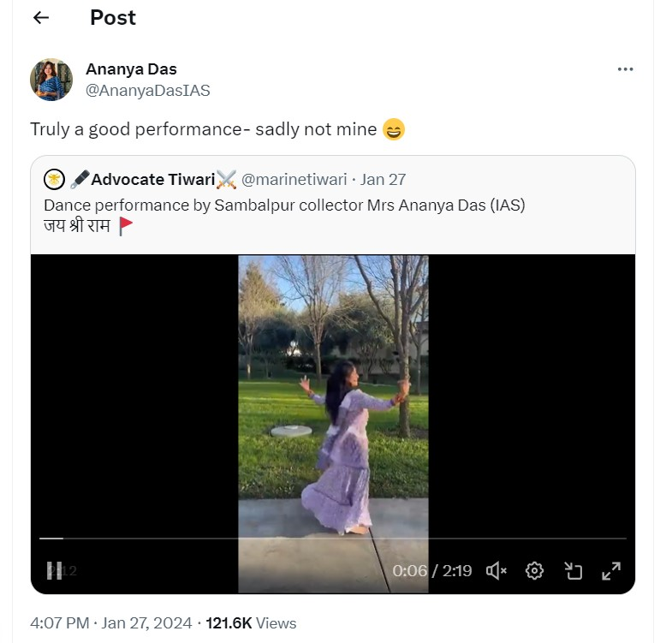Open video in picture-in-picture mode
The height and width of the screenshot is (643, 672).
coord(573,570)
